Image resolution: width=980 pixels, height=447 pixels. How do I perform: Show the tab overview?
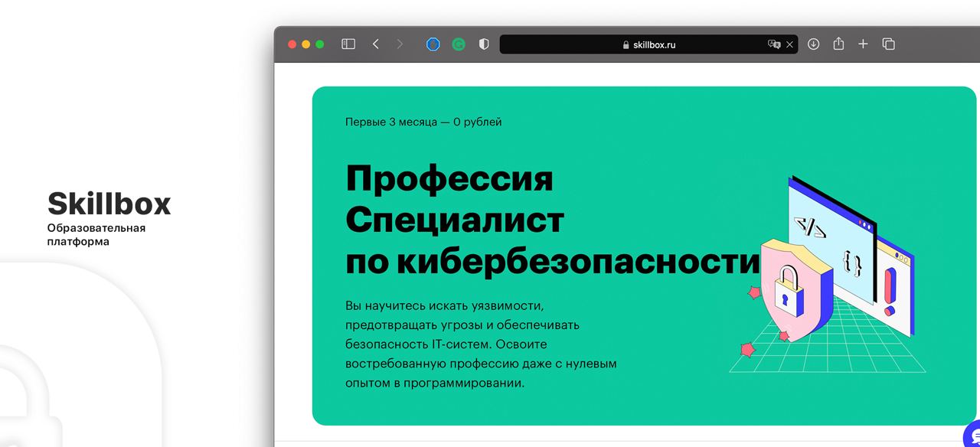click(888, 44)
